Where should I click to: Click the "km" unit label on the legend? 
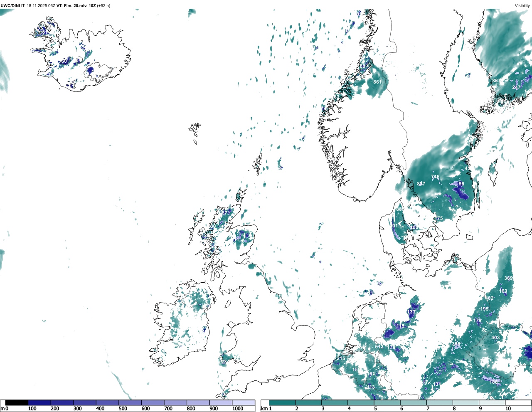(264, 409)
